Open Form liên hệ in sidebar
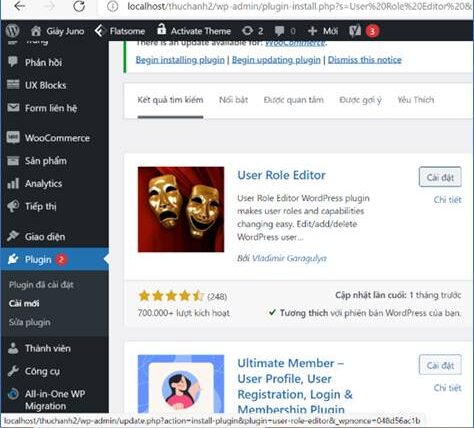The image size is (474, 428). [x=42, y=108]
